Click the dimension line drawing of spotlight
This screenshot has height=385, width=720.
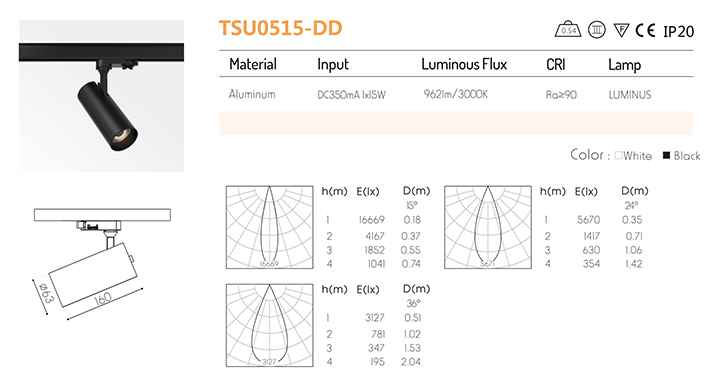click(x=102, y=263)
